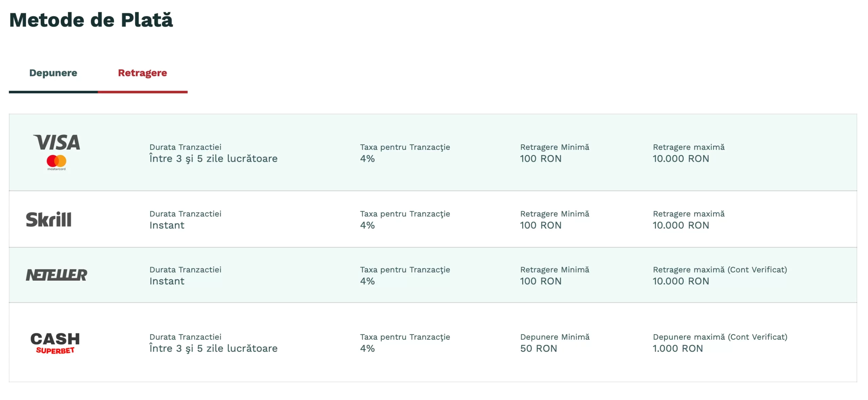Viewport: 868px width, 400px height.
Task: Click Cash Superbet's "Între 3 şi 5 zile lucrătoare"
Action: click(213, 348)
